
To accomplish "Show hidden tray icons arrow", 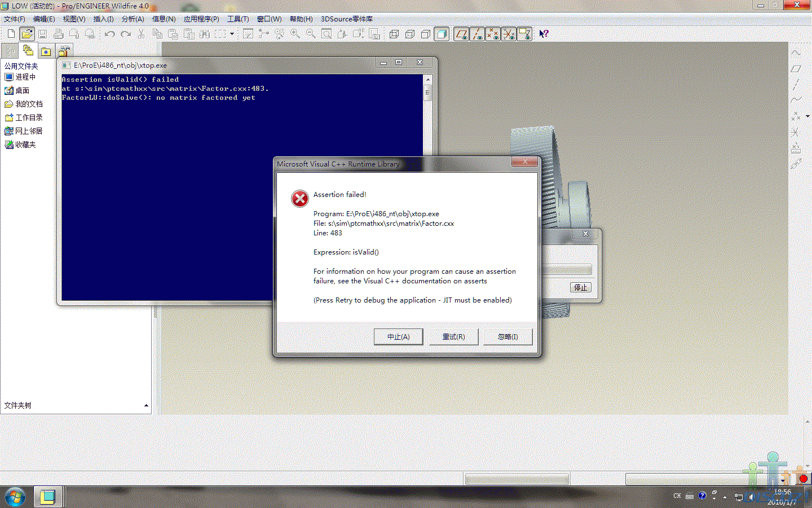I will [x=725, y=497].
